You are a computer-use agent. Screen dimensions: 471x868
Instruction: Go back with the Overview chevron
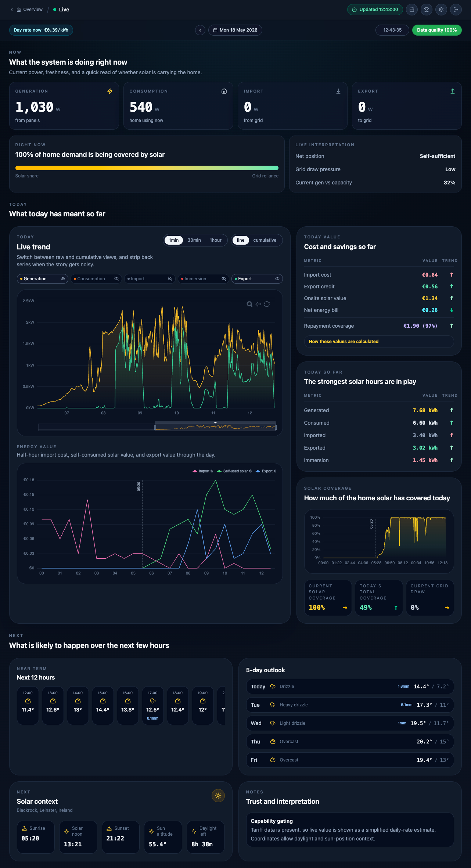click(12, 10)
